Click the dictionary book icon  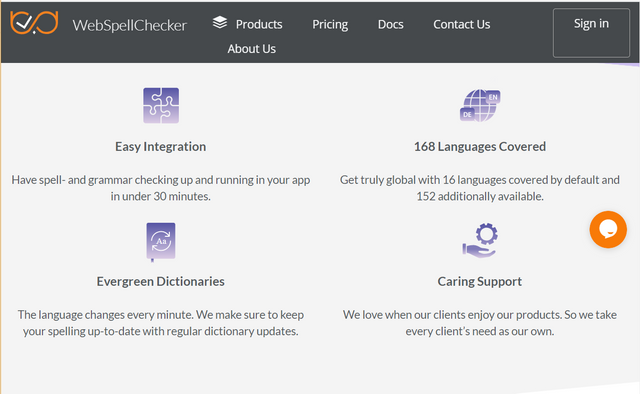coord(161,242)
